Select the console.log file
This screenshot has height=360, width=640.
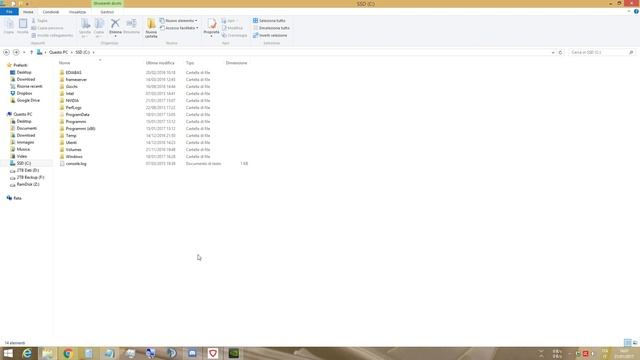click(76, 164)
